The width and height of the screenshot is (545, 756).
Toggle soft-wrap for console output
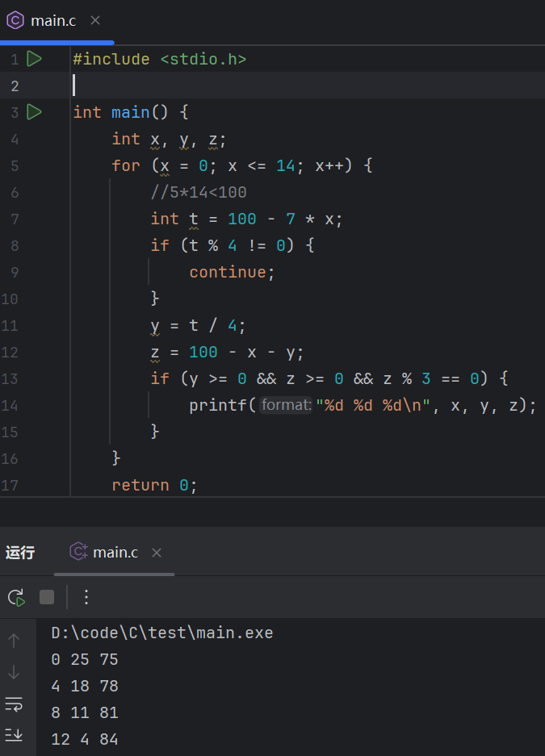tap(14, 704)
